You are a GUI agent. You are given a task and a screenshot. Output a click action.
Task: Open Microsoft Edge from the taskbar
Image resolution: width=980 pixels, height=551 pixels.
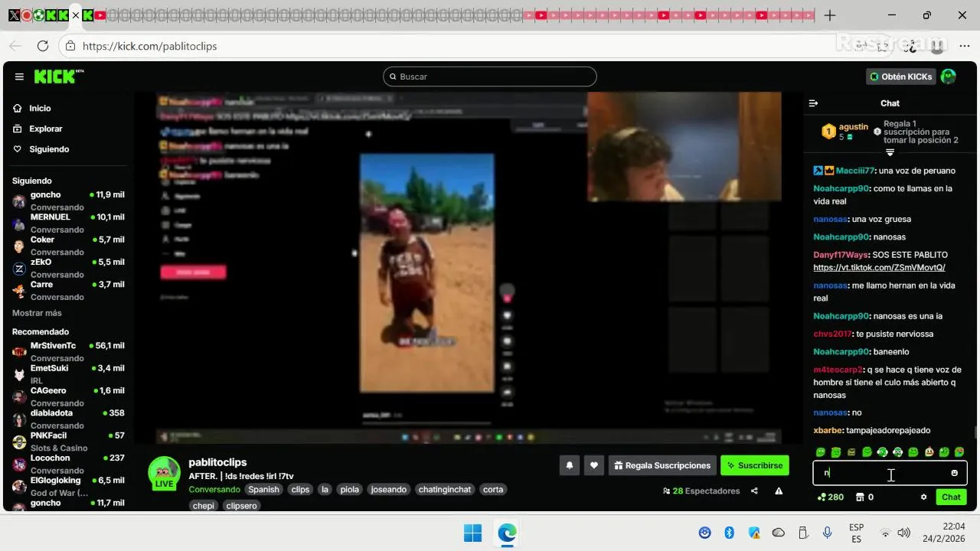pyautogui.click(x=507, y=533)
